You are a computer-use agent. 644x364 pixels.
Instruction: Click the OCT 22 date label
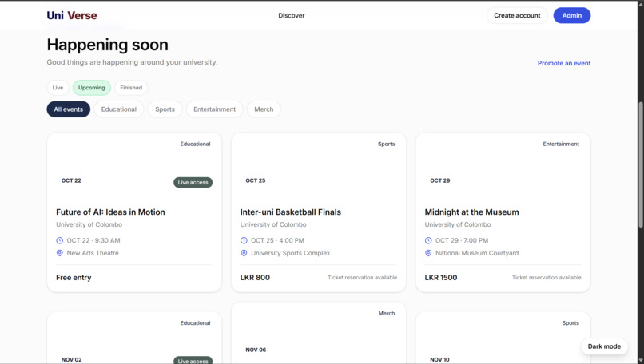71,180
